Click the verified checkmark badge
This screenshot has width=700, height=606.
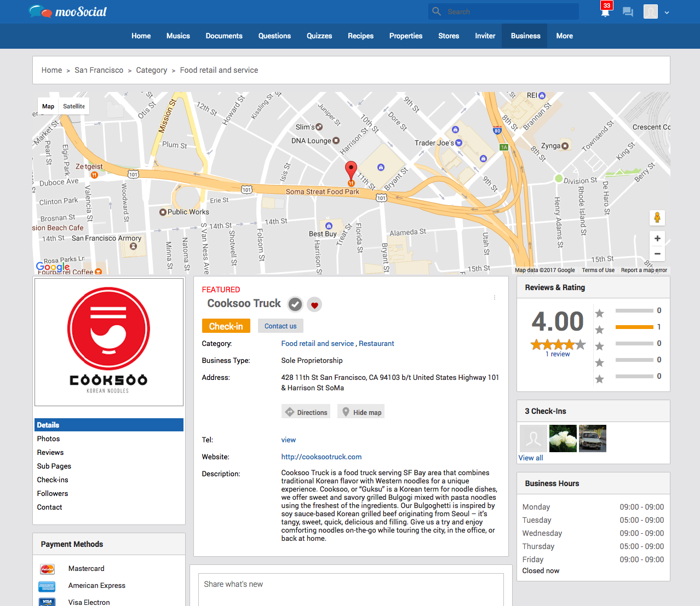pyautogui.click(x=295, y=304)
